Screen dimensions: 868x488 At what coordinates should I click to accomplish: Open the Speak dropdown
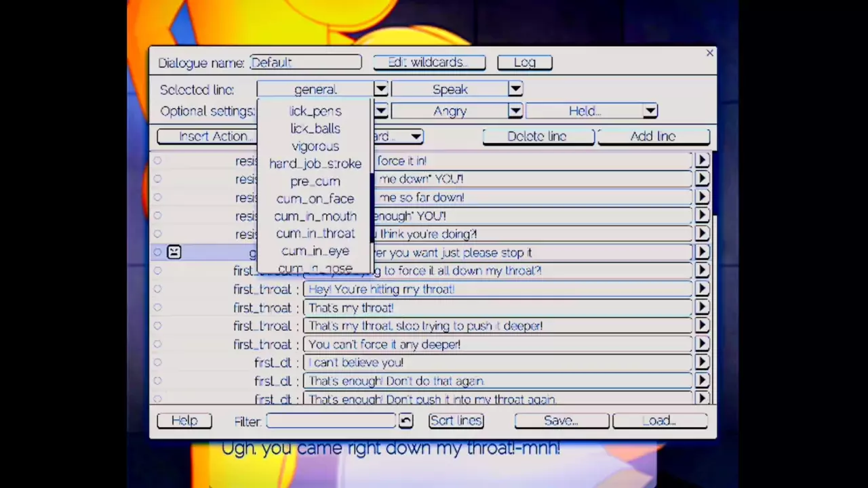[x=515, y=89]
